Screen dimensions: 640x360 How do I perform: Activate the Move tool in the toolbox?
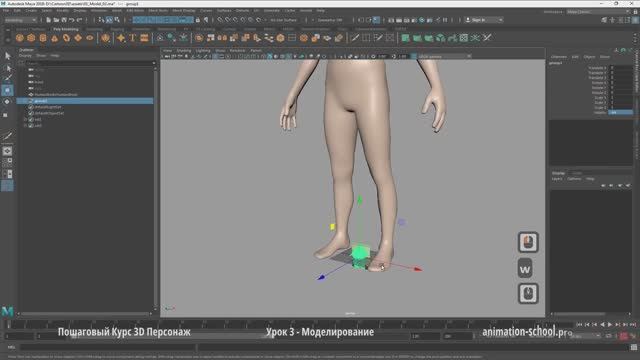click(x=8, y=90)
